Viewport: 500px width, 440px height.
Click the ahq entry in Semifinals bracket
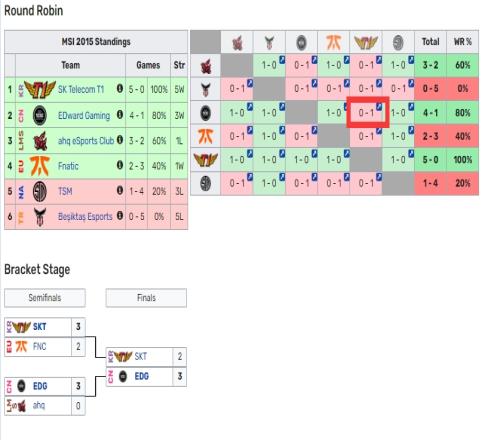(x=39, y=406)
